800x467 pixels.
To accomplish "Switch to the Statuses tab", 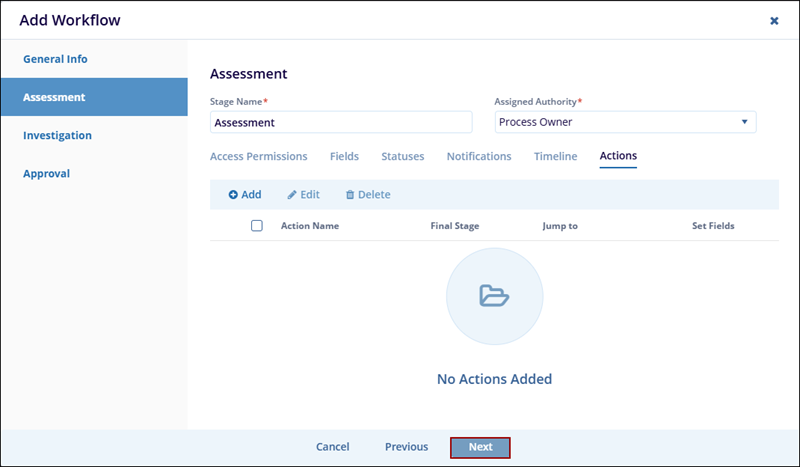I will click(402, 156).
